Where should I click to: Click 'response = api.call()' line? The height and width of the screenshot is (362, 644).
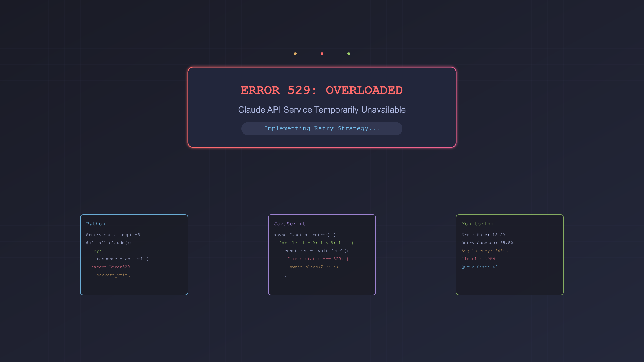pos(123,259)
